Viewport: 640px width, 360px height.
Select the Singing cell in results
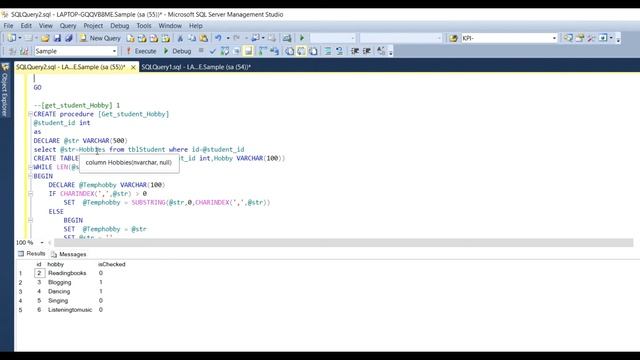coord(58,301)
